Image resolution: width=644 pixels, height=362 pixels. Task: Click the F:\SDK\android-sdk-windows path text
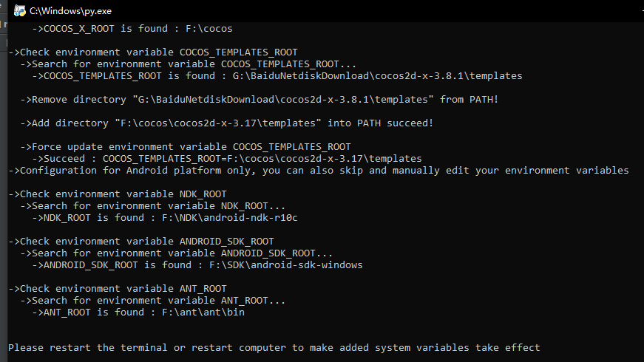point(285,265)
